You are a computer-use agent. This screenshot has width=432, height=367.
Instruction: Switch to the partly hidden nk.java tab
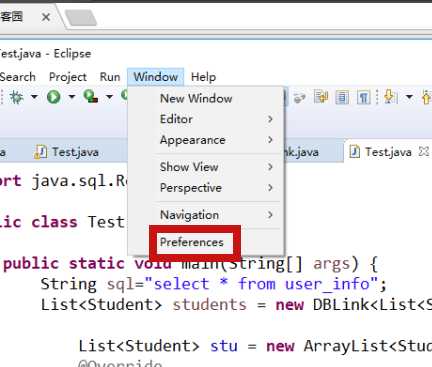pos(302,152)
